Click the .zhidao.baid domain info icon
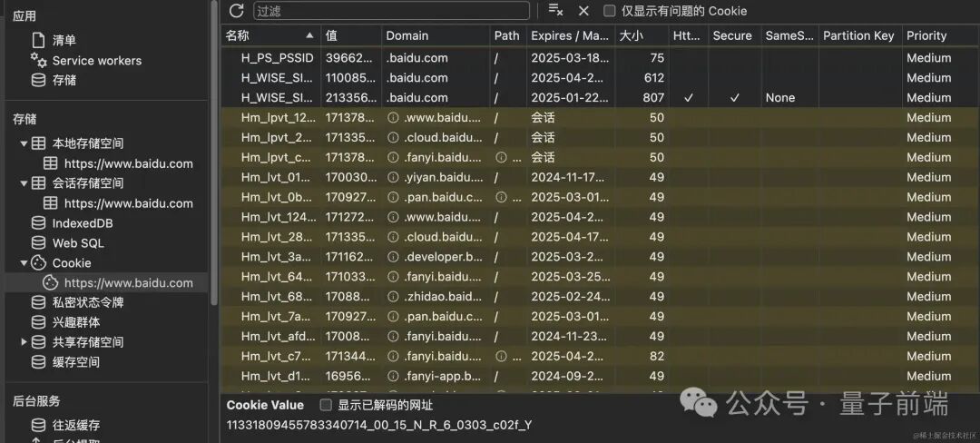Screen dimensions: 980x443 pos(393,297)
